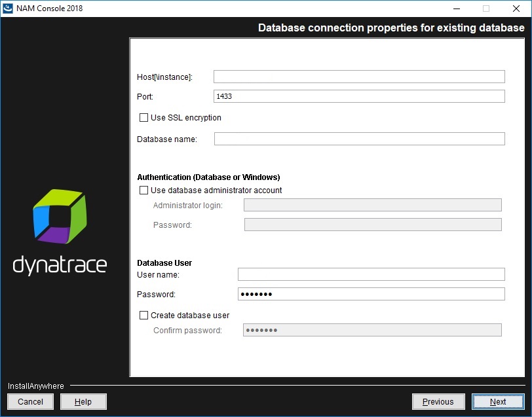Click the Cancel button
532x417 pixels.
31,402
